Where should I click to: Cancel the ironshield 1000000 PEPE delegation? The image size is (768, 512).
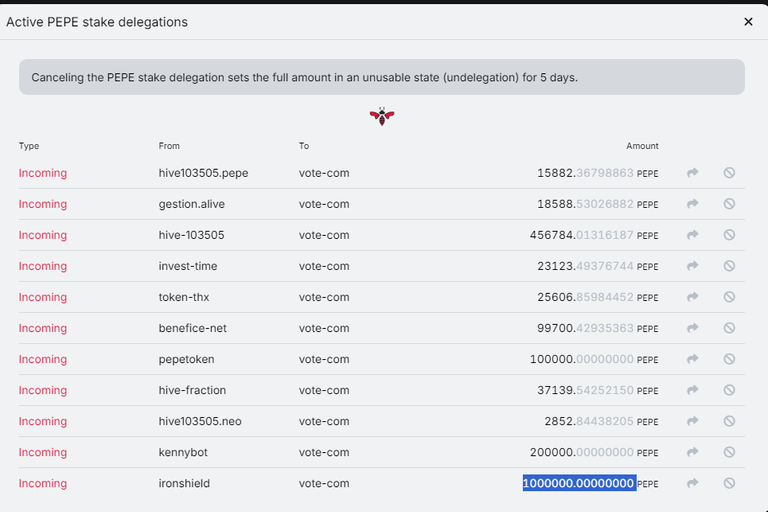729,483
